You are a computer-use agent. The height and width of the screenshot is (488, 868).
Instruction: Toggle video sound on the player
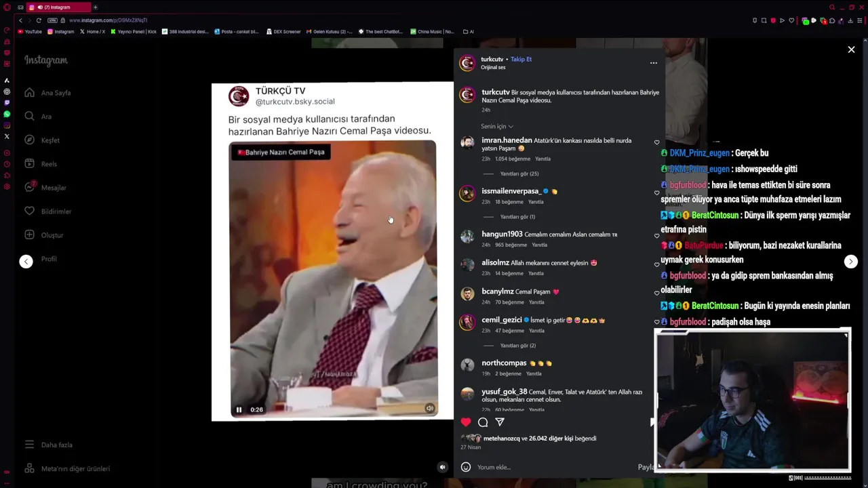point(429,409)
